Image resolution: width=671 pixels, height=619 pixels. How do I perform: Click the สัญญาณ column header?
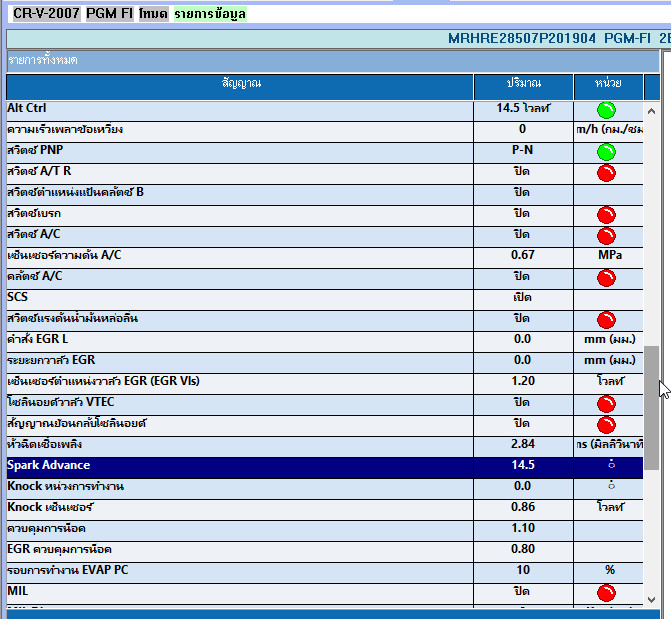(240, 87)
